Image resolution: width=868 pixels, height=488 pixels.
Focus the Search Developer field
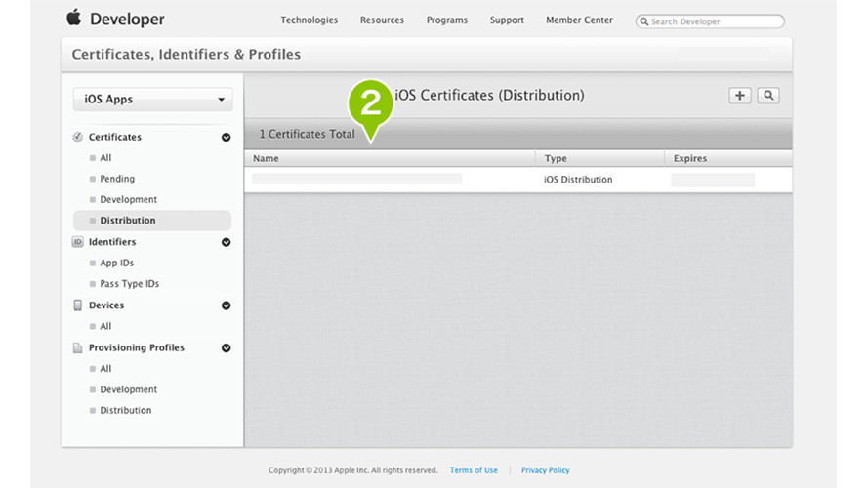[x=710, y=21]
